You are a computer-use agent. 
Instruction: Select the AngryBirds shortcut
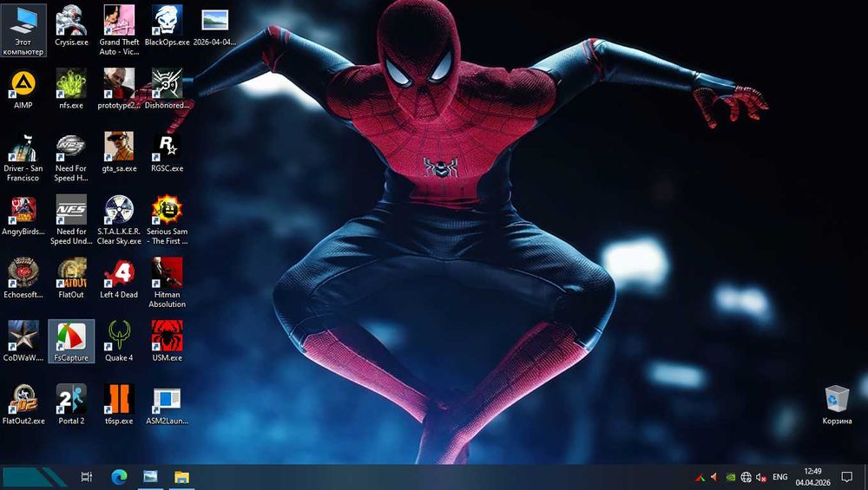23,215
